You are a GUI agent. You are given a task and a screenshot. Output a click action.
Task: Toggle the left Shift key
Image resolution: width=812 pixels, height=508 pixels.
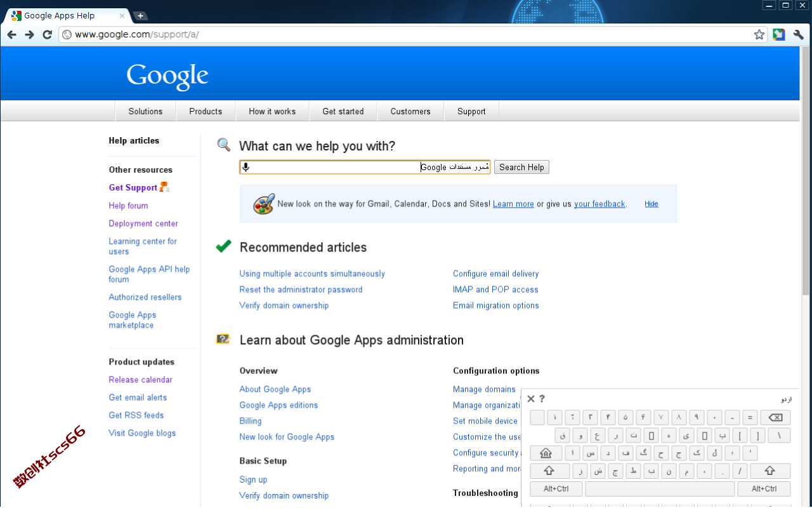[550, 471]
